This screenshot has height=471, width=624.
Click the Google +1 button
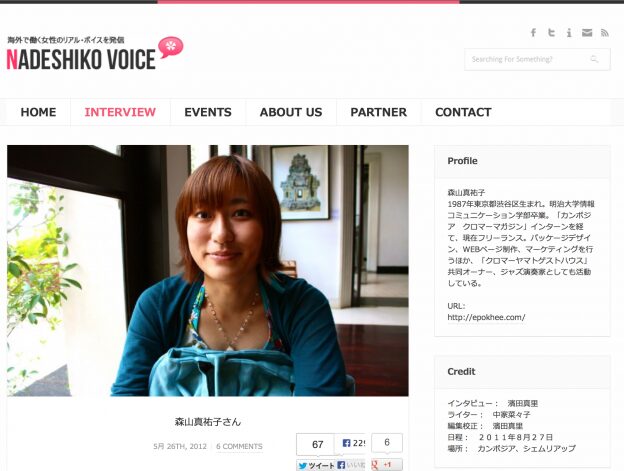click(x=387, y=465)
